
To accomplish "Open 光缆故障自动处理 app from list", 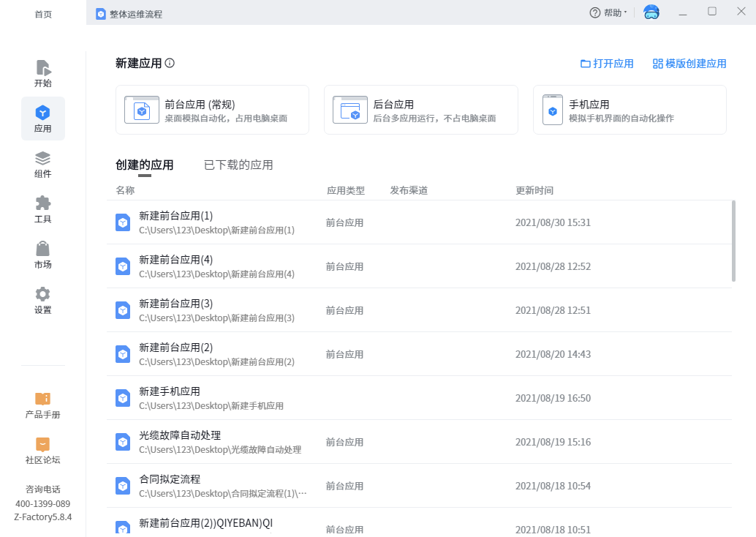I will 180,435.
